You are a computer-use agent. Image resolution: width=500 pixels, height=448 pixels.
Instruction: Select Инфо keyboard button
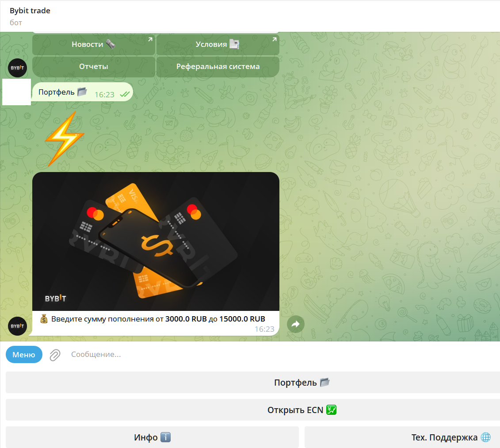(152, 437)
